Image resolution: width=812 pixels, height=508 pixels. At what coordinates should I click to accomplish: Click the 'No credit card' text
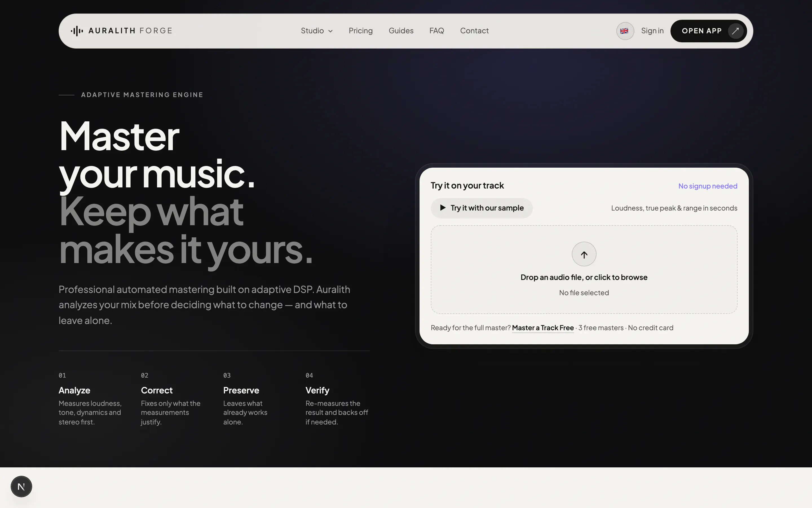650,328
